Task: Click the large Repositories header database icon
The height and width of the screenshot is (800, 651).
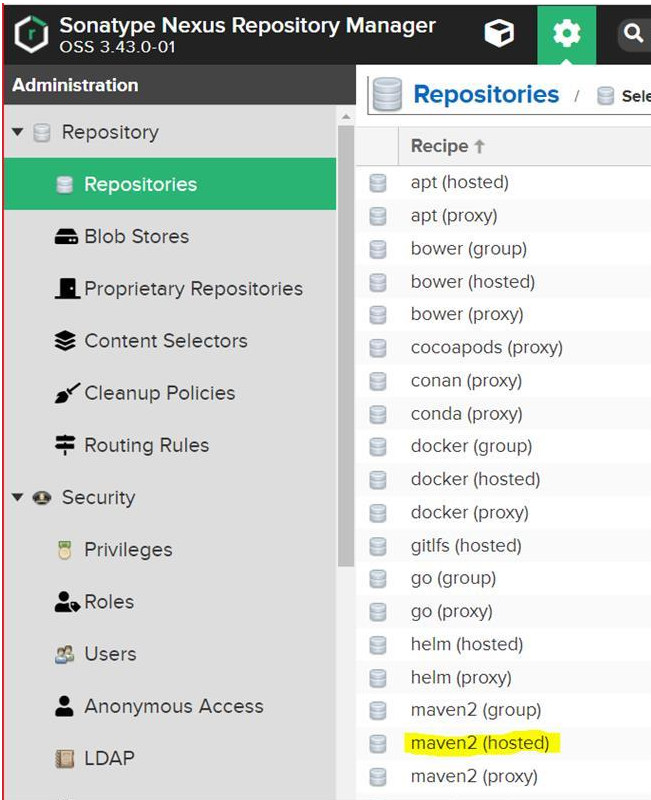Action: pos(387,94)
